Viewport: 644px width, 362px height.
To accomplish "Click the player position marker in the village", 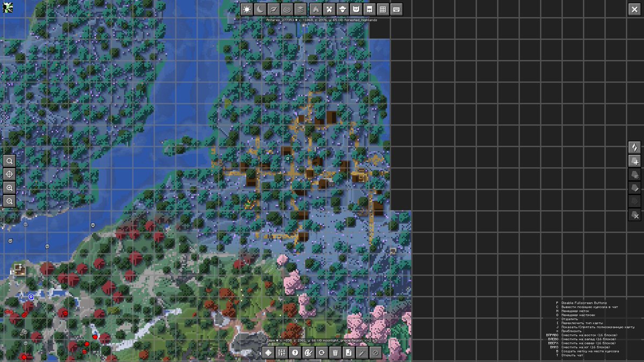I will point(288,159).
